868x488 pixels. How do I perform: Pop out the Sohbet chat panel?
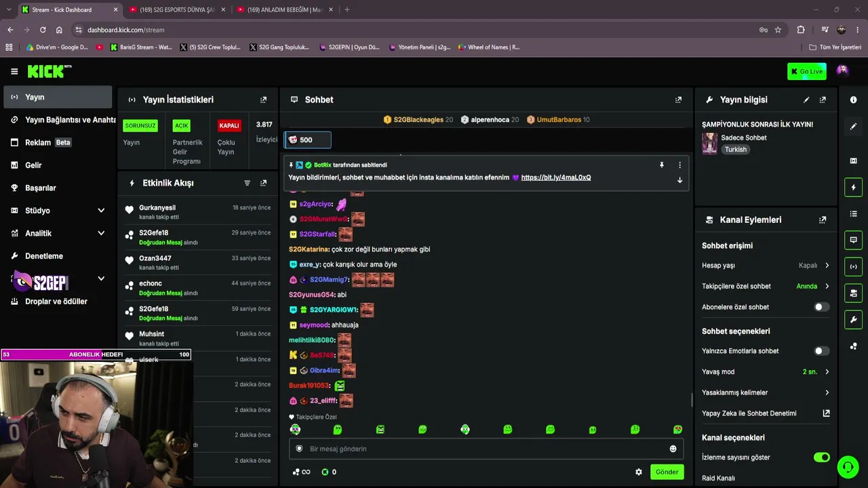coord(678,100)
